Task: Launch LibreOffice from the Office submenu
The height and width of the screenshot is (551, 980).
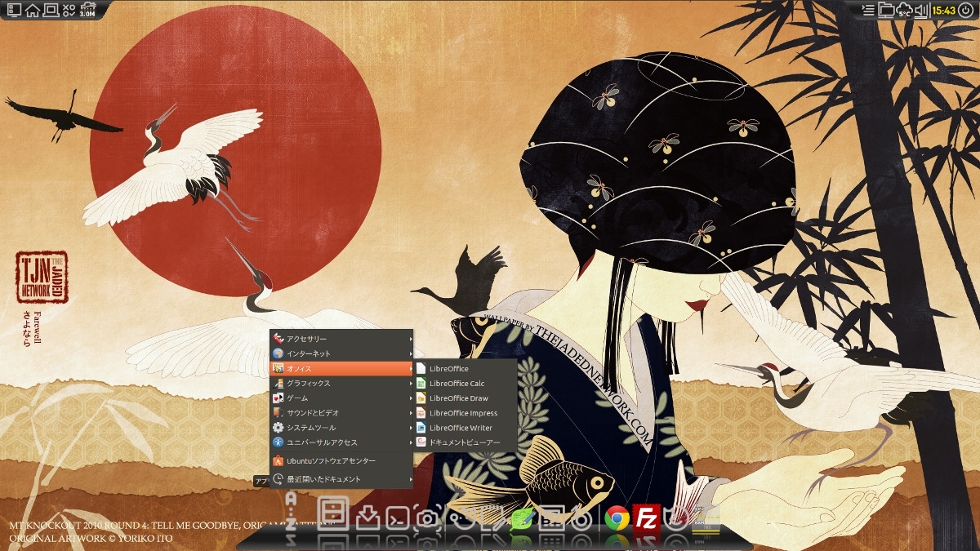Action: pos(466,369)
